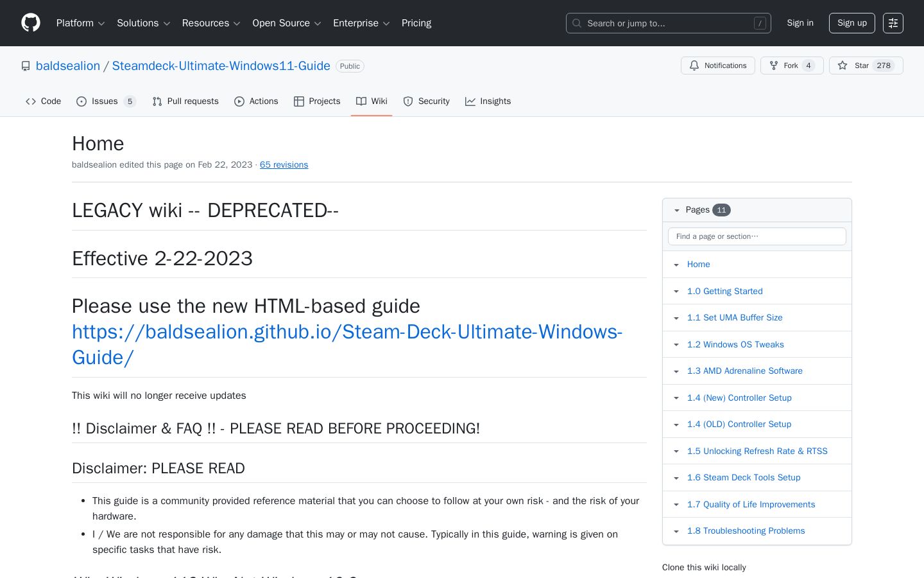The image size is (924, 578).
Task: Focus the Search or jump to field
Action: point(669,23)
